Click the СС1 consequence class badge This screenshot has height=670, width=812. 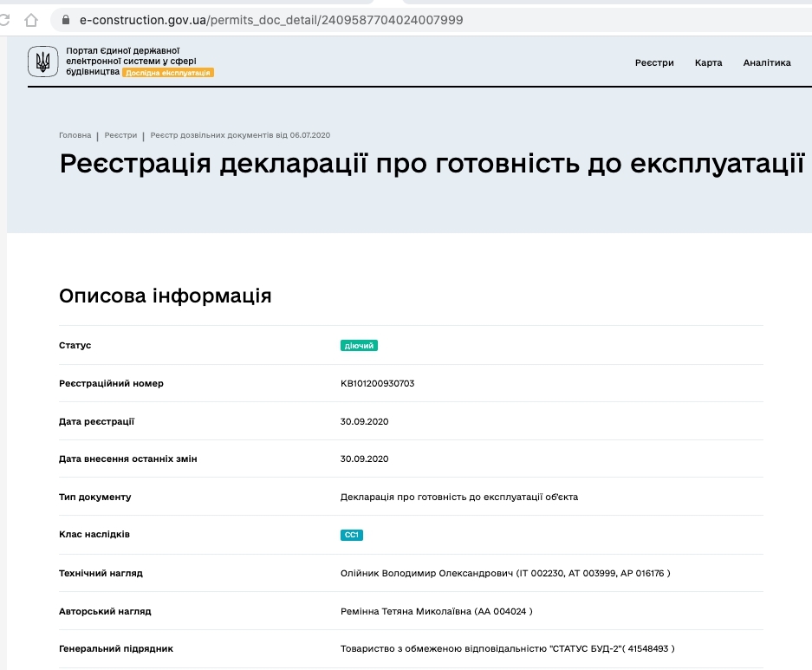352,535
